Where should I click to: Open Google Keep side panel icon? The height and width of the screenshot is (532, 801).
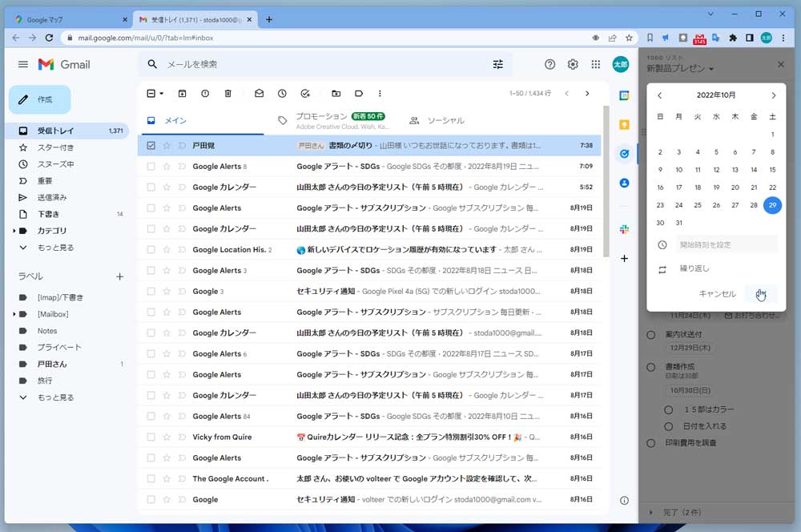pos(624,125)
